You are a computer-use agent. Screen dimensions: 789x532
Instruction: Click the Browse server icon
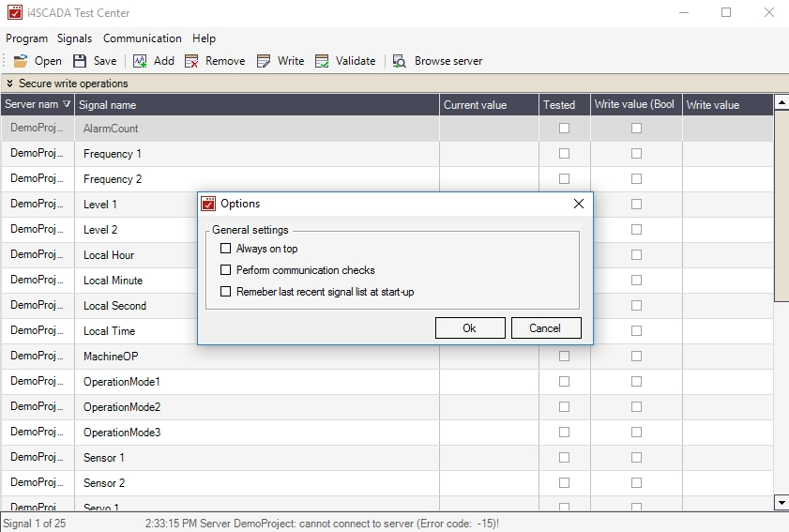click(x=400, y=61)
